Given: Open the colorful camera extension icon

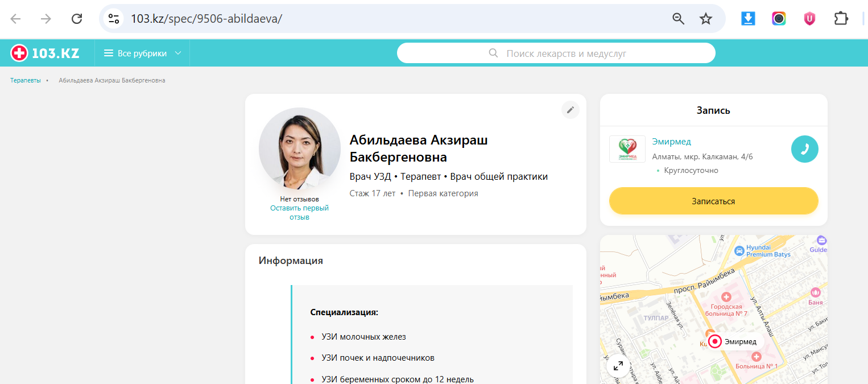Looking at the screenshot, I should [x=779, y=19].
